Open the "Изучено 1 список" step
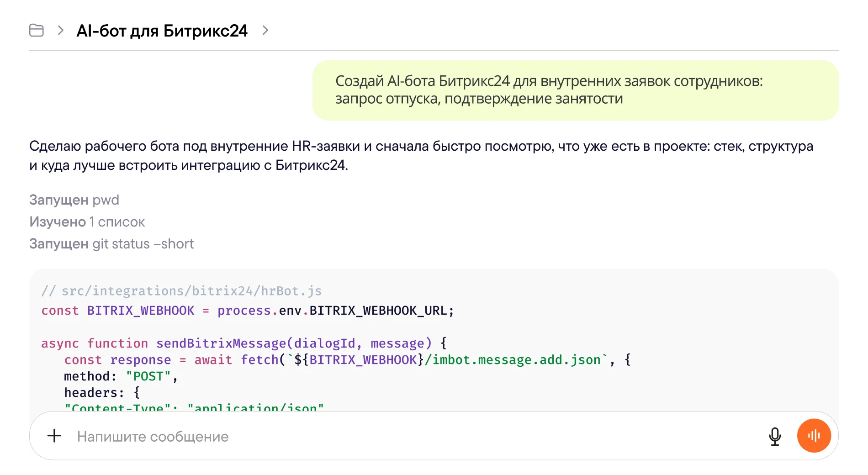868x475 pixels. [87, 222]
